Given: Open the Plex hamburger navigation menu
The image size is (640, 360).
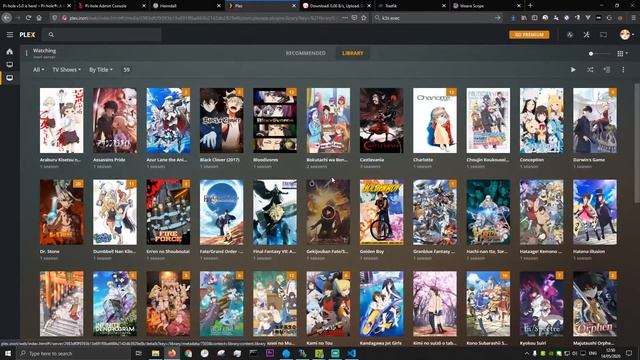Looking at the screenshot, I should [10, 35].
